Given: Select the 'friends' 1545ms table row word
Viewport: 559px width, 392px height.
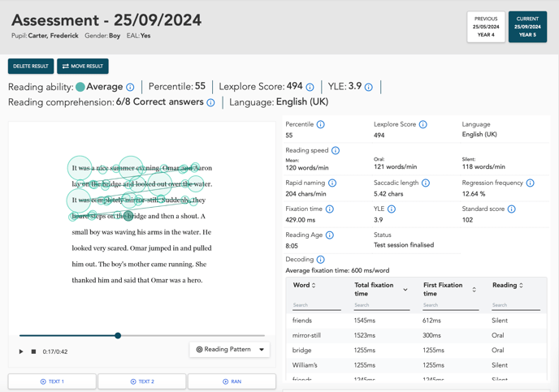Looking at the screenshot, I should coord(302,321).
